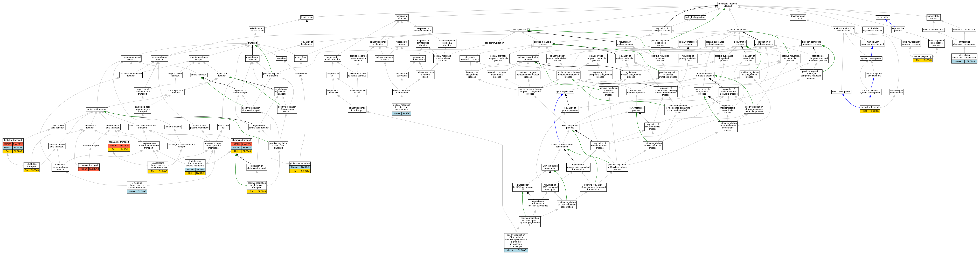Image resolution: width=980 pixels, height=254 pixels.
Task: Select the 'regulation of localization' node
Action: 307,43
